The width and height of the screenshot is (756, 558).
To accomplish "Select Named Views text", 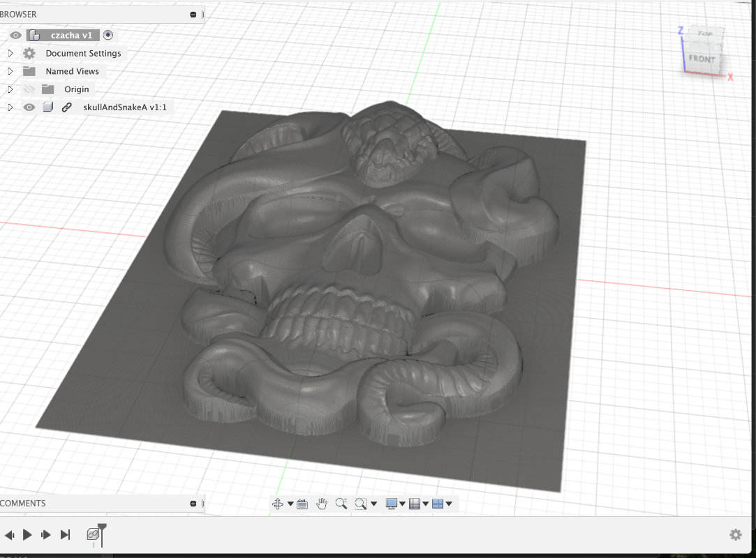I will coord(73,71).
